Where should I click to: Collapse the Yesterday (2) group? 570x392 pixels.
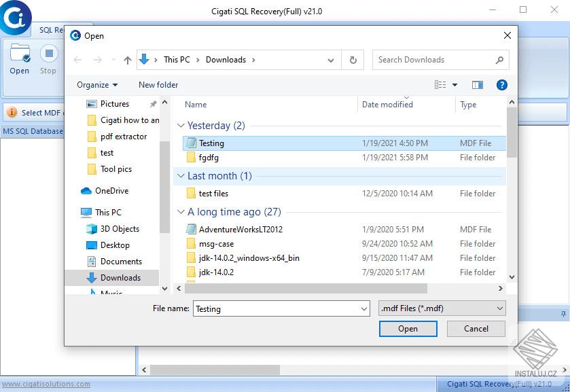coord(181,126)
